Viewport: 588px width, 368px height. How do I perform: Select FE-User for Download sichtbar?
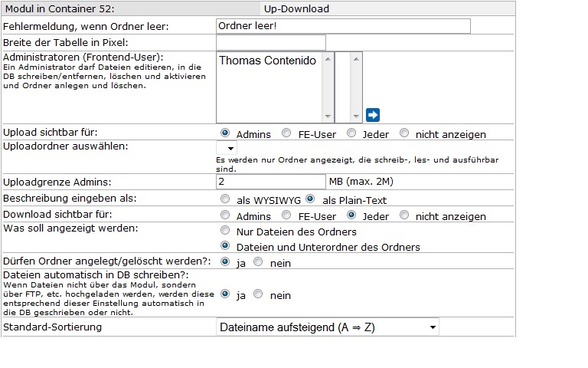[286, 215]
